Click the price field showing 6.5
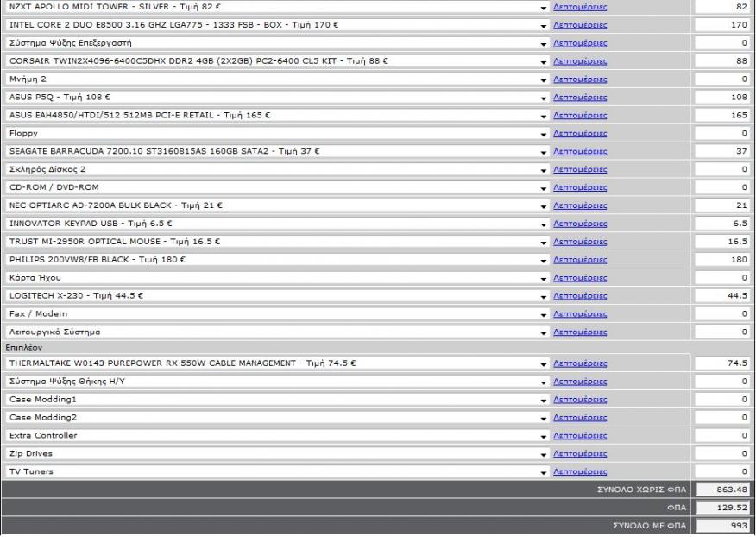This screenshot has width=756, height=537. (x=722, y=224)
